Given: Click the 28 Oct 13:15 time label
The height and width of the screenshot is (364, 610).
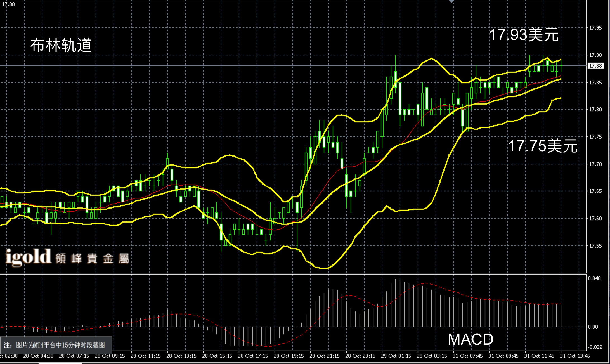Looking at the screenshot, I should pyautogui.click(x=181, y=356).
